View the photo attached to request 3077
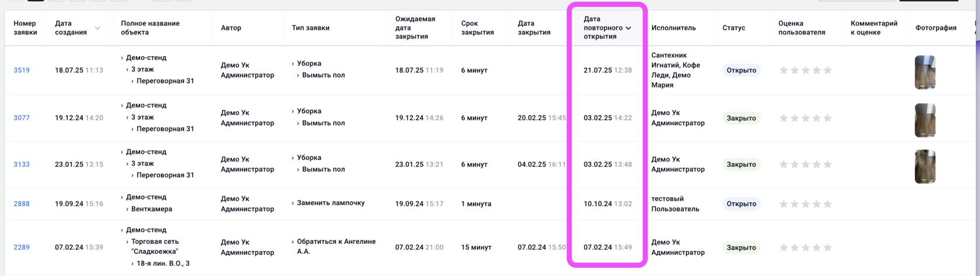 coord(925,120)
